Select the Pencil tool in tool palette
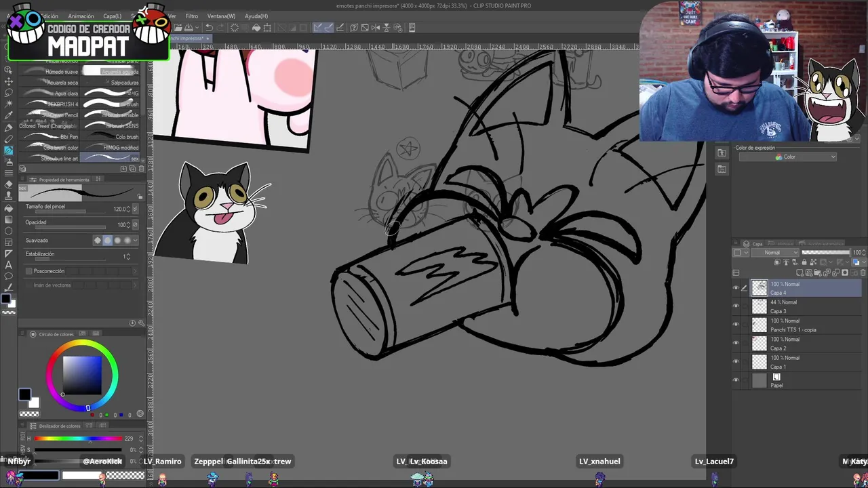The image size is (868, 488). pos(8,139)
